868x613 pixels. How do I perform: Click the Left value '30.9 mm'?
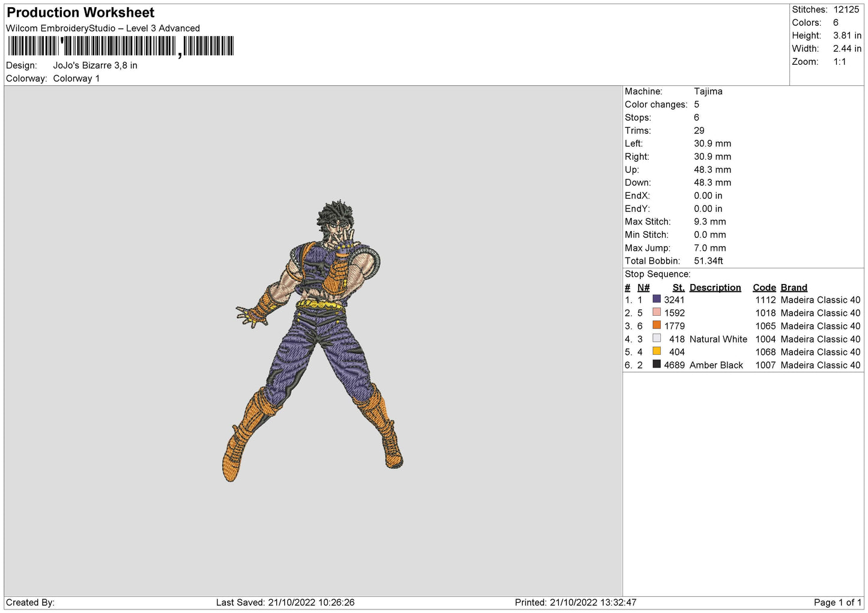(712, 143)
